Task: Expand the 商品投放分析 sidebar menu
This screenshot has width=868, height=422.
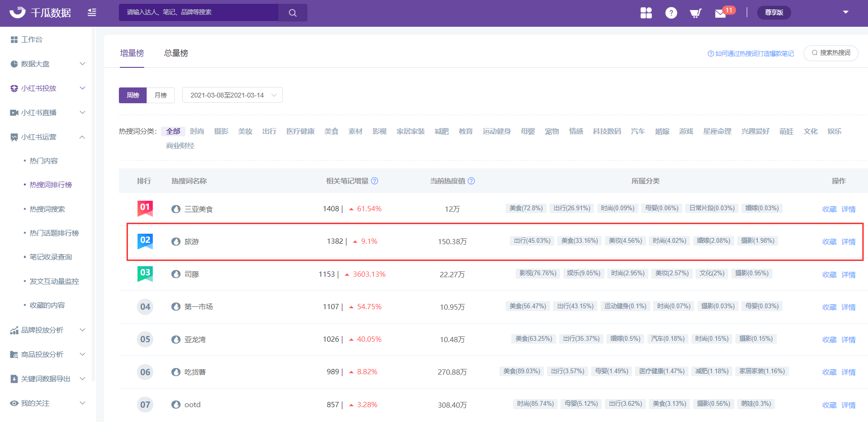Action: tap(83, 355)
